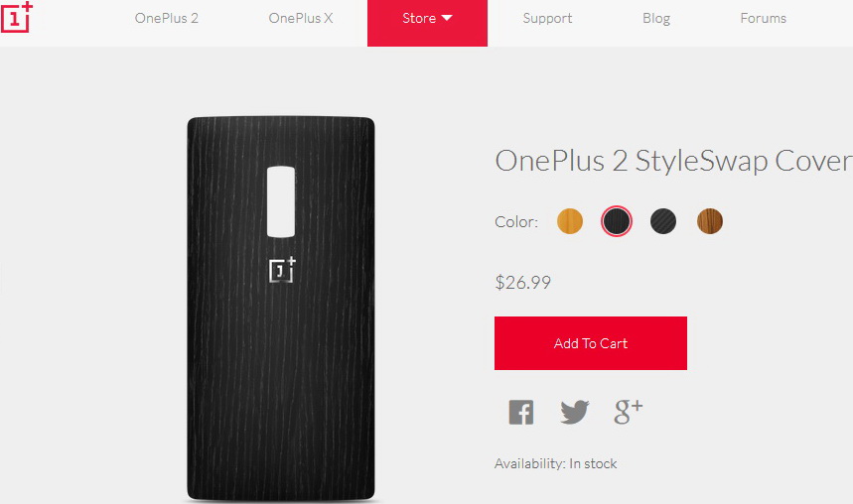Viewport: 853px width, 504px height.
Task: Open the Blog link
Action: click(656, 19)
